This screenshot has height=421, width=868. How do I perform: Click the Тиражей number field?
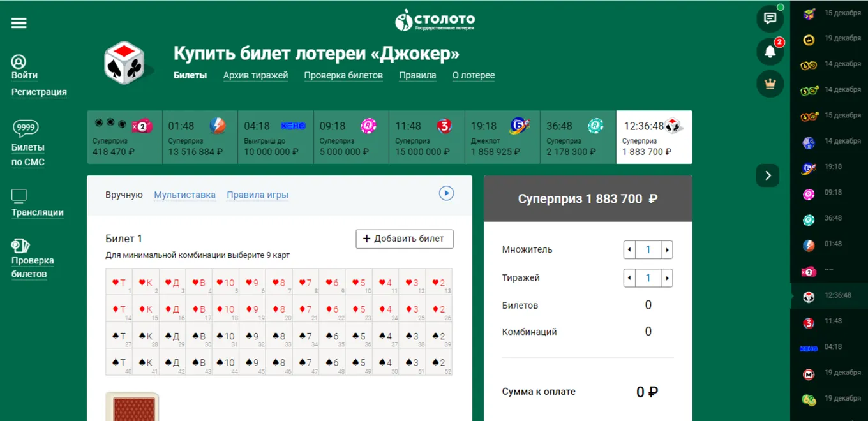pyautogui.click(x=648, y=278)
